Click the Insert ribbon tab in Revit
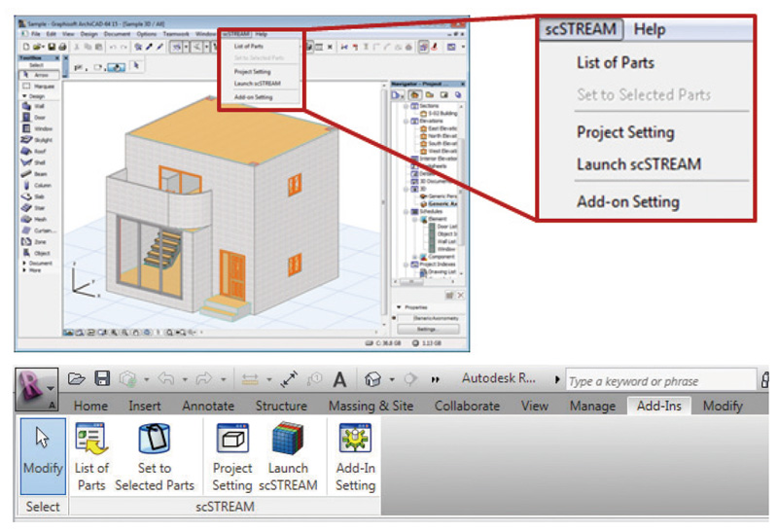Screen dimensions: 778x532 (144, 406)
